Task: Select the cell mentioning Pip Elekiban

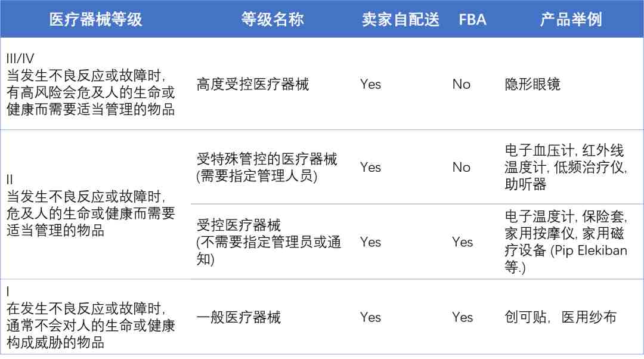Action: click(x=565, y=242)
